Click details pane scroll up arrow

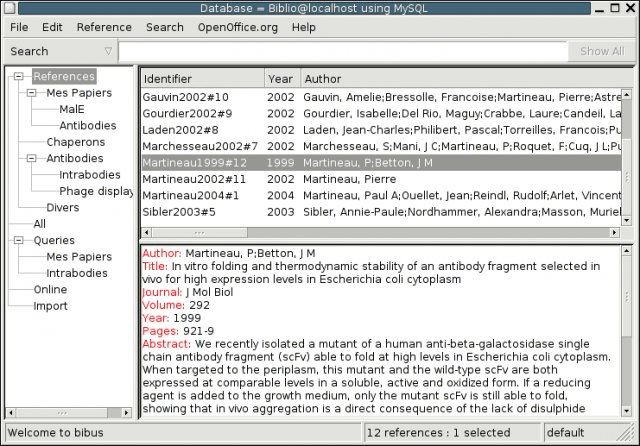coord(627,251)
